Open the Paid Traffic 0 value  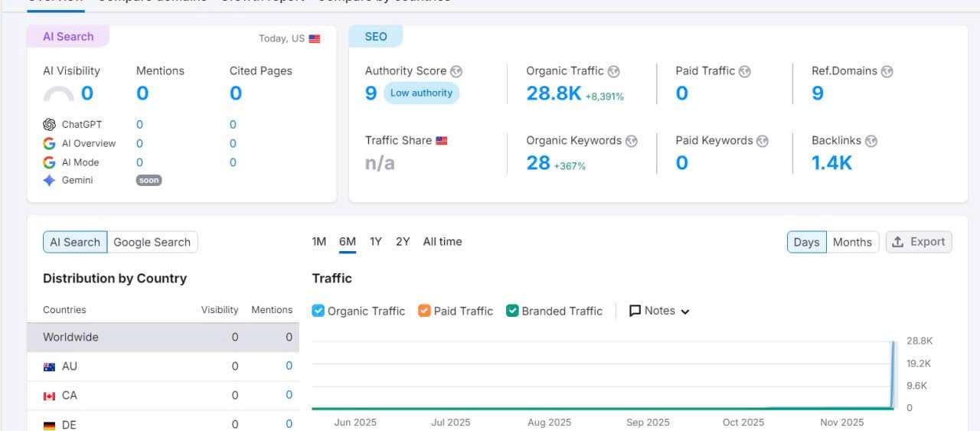coord(682,93)
